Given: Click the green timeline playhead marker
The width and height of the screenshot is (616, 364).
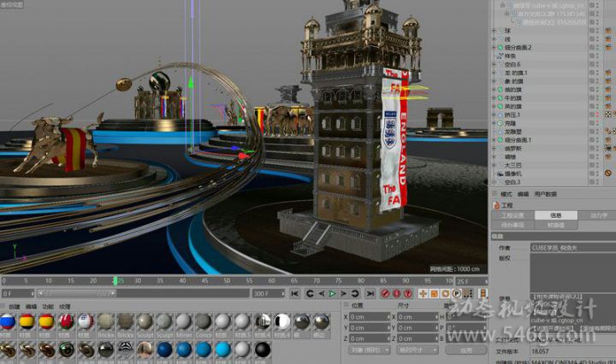Looking at the screenshot, I should (117, 279).
